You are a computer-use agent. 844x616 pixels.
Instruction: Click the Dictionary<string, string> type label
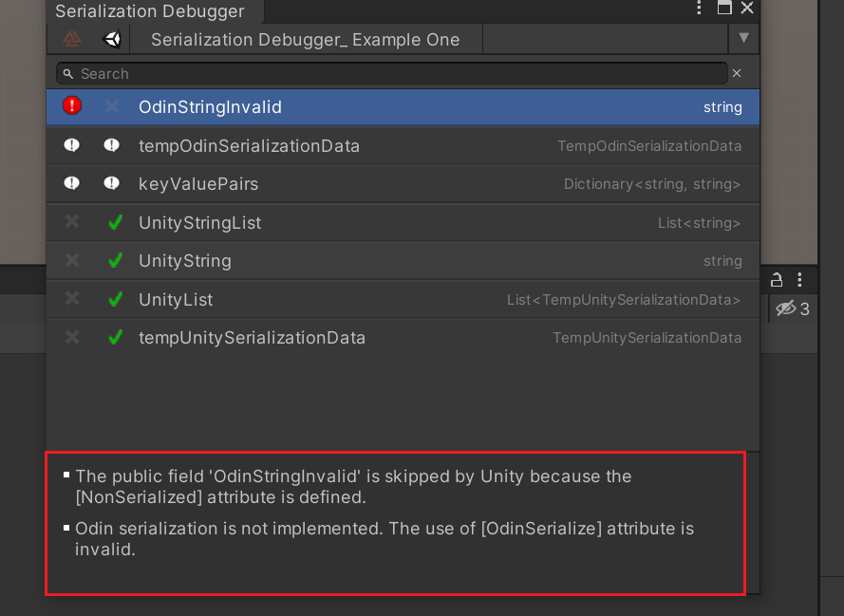pyautogui.click(x=652, y=184)
